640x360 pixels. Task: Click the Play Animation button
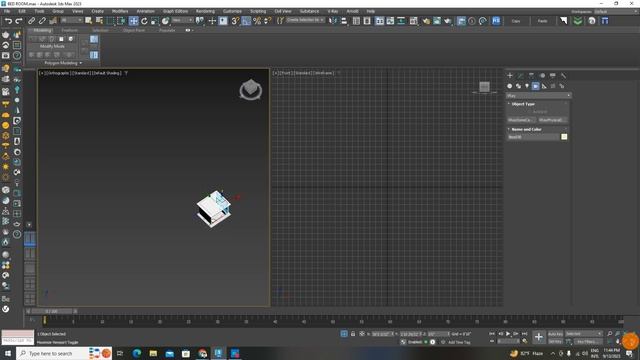tap(508, 334)
